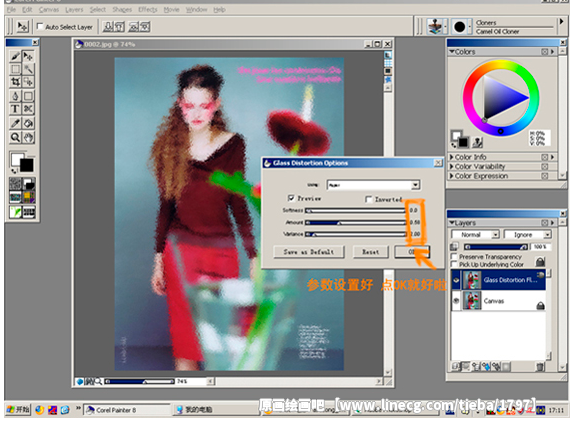The width and height of the screenshot is (577, 424).
Task: Open the nozzle selector in the toolbox
Action: click(x=29, y=212)
